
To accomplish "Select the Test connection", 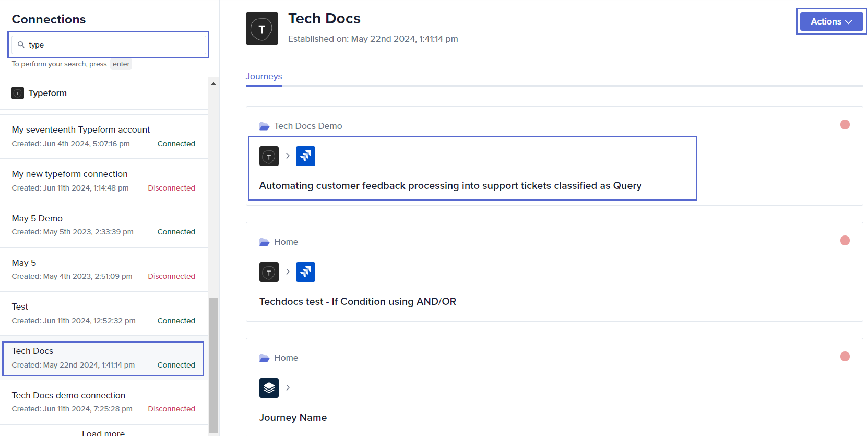I will 104,313.
